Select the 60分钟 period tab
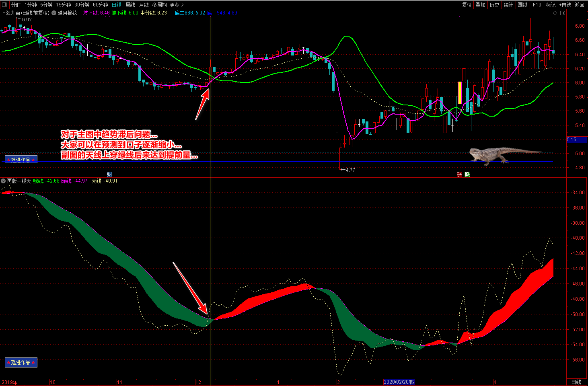 pos(100,5)
